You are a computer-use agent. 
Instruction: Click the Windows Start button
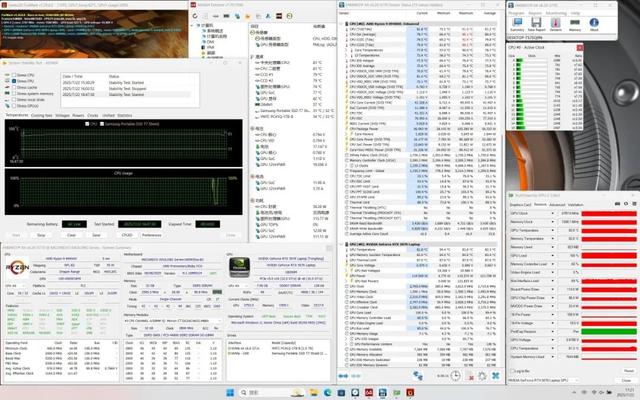click(x=230, y=393)
